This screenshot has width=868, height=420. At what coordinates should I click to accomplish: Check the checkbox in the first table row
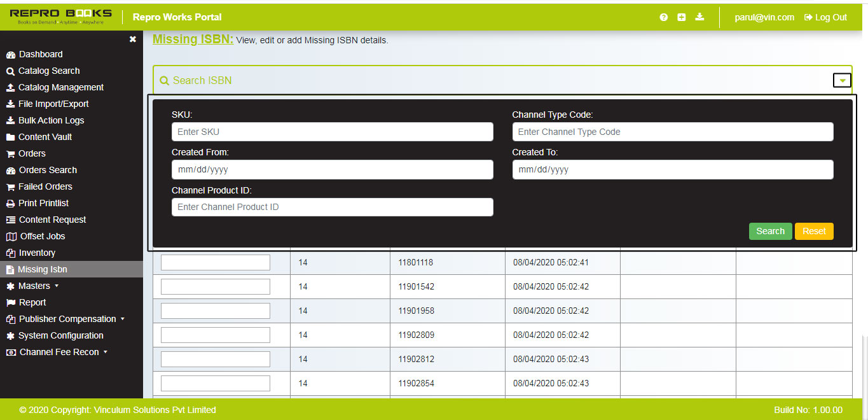tap(215, 262)
